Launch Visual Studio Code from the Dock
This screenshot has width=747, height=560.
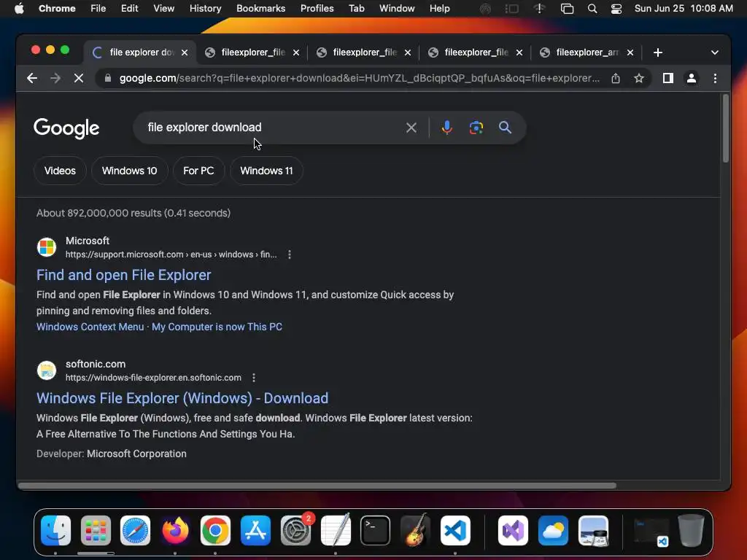455,531
